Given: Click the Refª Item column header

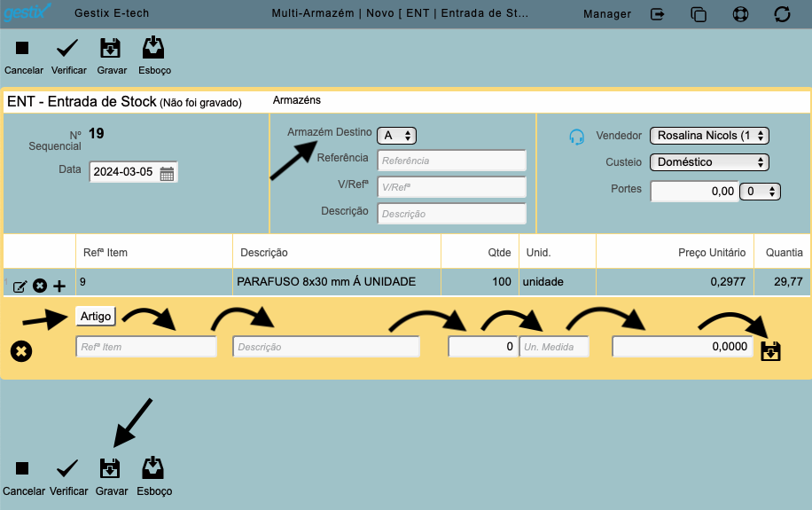Looking at the screenshot, I should point(105,253).
